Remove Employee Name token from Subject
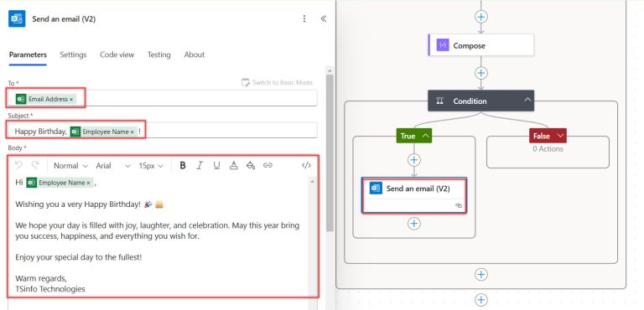Image resolution: width=644 pixels, height=310 pixels. click(x=132, y=132)
